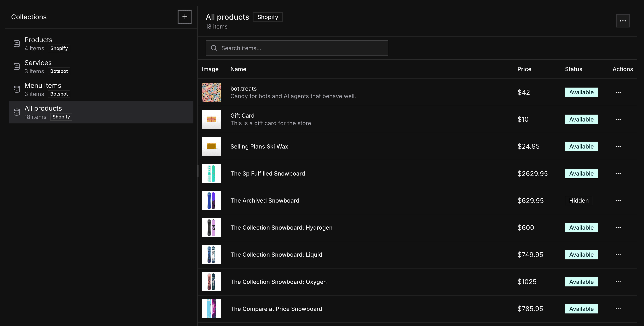Click the database icon beside Services collection
This screenshot has width=644, height=326.
(x=17, y=67)
